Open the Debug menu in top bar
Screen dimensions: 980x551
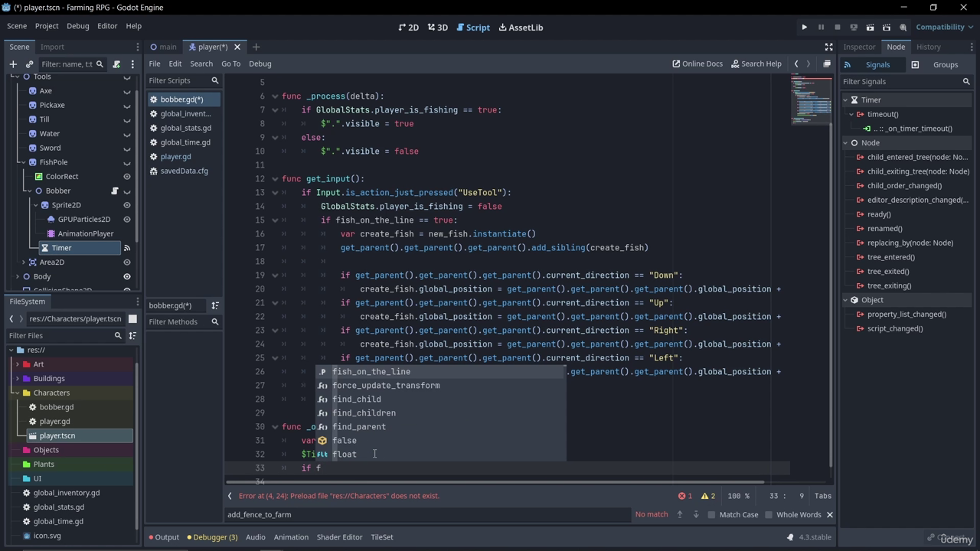point(77,26)
